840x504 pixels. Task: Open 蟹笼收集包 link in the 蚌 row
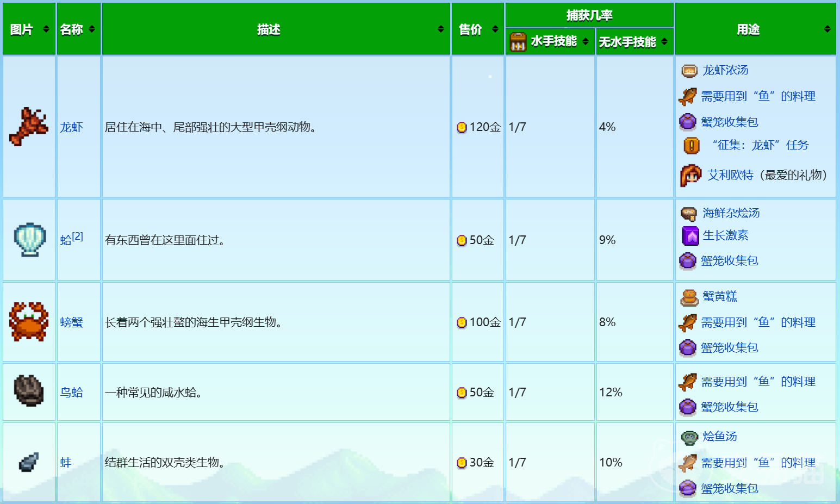pos(730,489)
